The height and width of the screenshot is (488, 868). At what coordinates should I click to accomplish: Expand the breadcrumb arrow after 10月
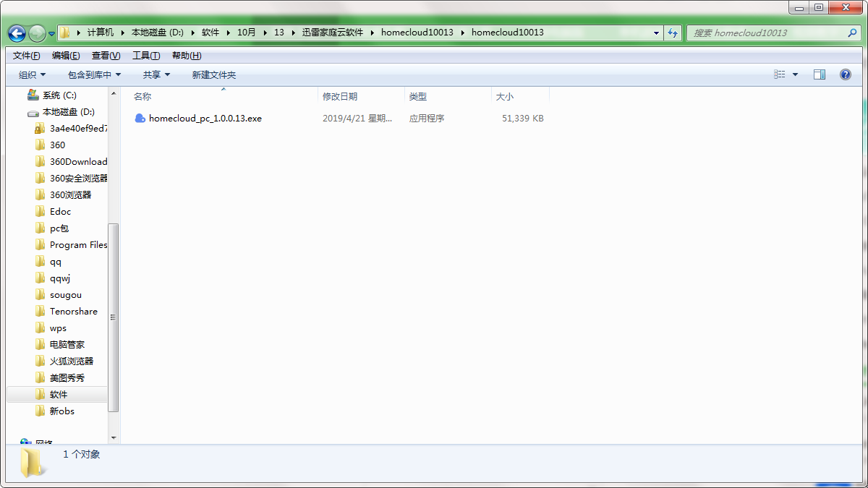tap(265, 33)
